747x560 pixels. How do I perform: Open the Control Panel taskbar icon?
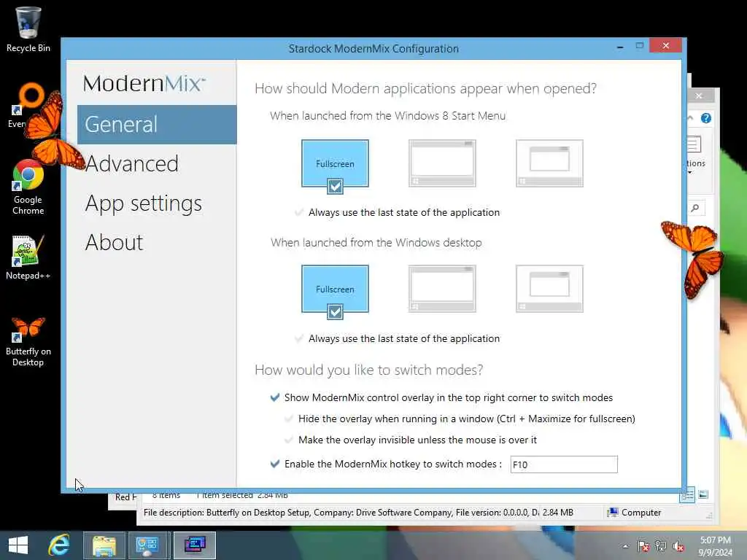pyautogui.click(x=147, y=545)
